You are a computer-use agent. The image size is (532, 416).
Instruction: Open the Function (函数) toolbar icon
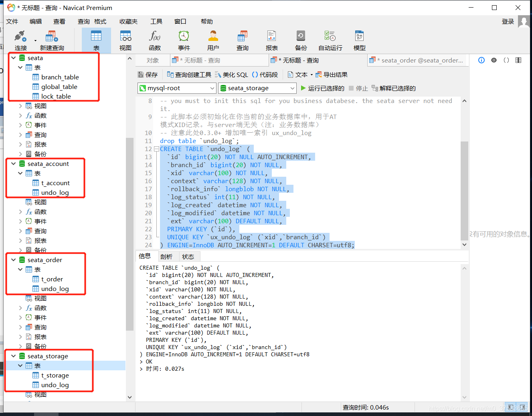click(155, 40)
